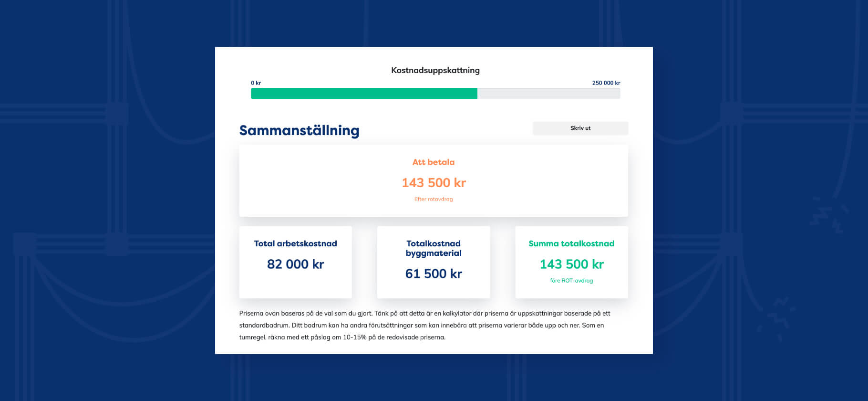Click the "Kostnadsuppskattning" title
The height and width of the screenshot is (401, 868).
tap(435, 70)
